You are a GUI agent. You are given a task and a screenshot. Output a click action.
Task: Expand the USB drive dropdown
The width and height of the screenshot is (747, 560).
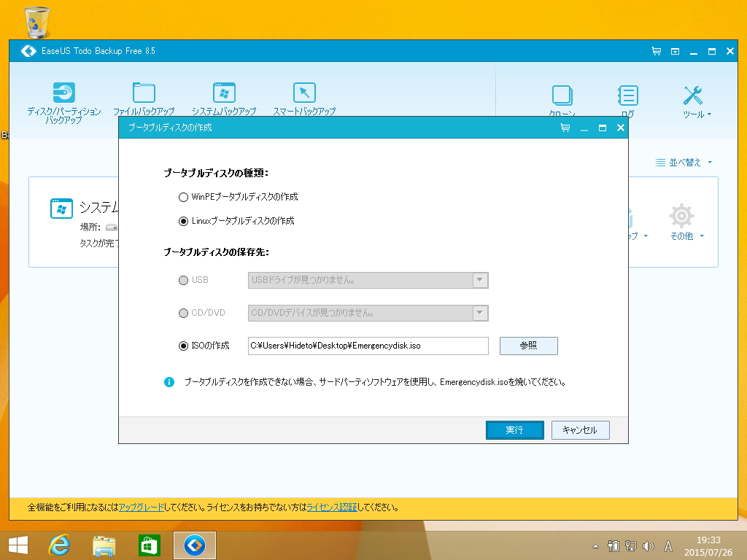pyautogui.click(x=480, y=280)
